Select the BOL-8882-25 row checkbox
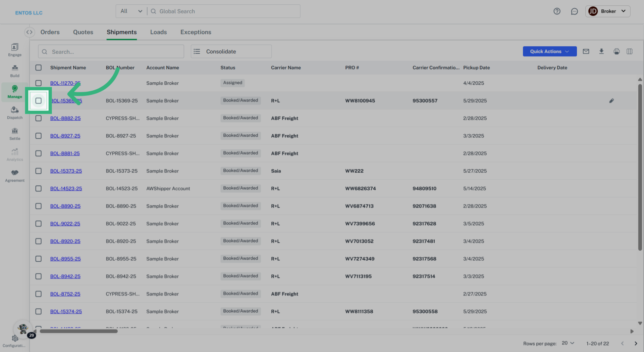Viewport: 644px width, 352px height. (x=39, y=118)
